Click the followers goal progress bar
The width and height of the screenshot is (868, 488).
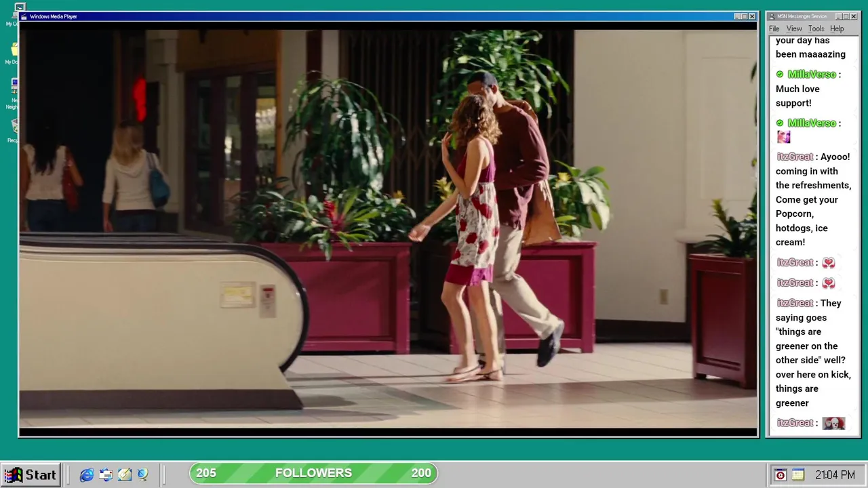click(313, 473)
